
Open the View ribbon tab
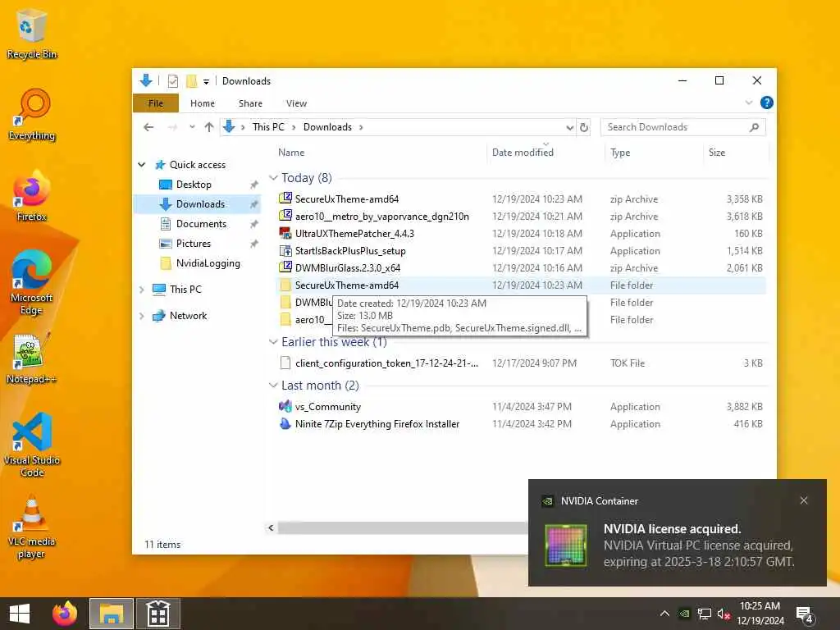coord(296,103)
